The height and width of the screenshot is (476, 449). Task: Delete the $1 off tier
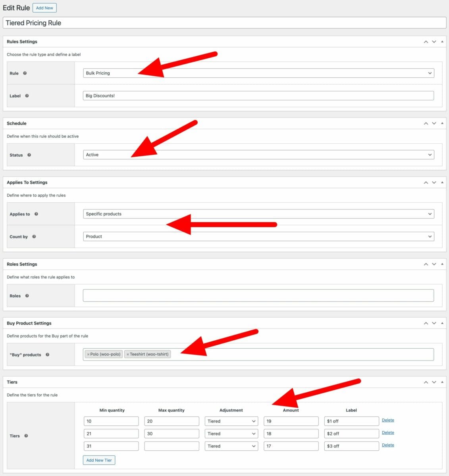pyautogui.click(x=388, y=420)
